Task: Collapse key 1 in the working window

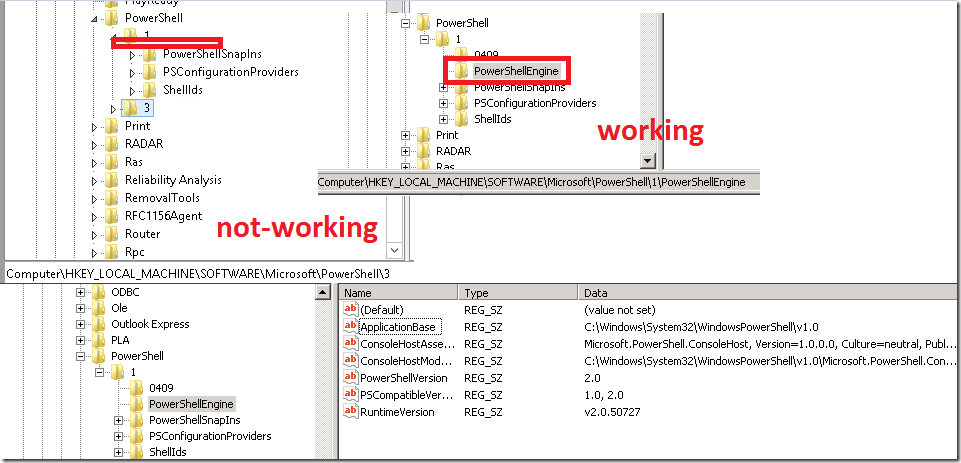Action: [x=424, y=39]
